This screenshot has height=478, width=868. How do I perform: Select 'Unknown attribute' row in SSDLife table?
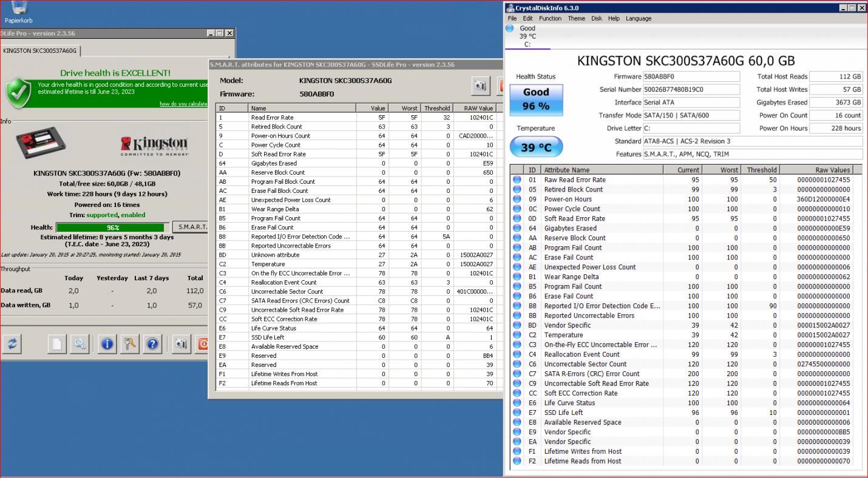357,255
